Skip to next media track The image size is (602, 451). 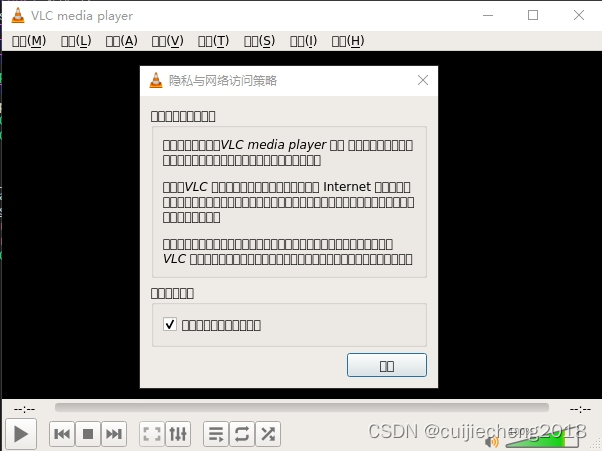point(114,434)
